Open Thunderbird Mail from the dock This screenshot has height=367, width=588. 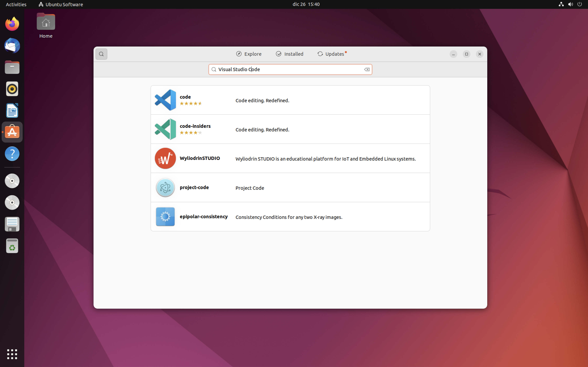(12, 46)
